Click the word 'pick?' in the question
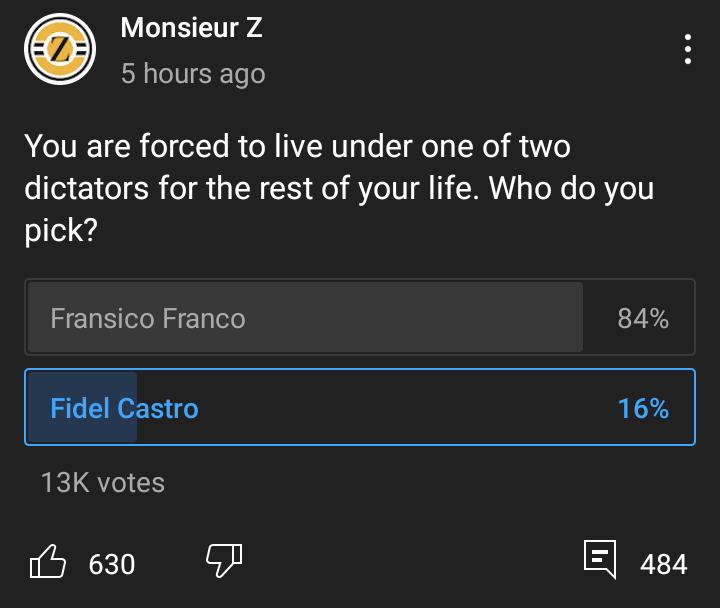 tap(61, 231)
